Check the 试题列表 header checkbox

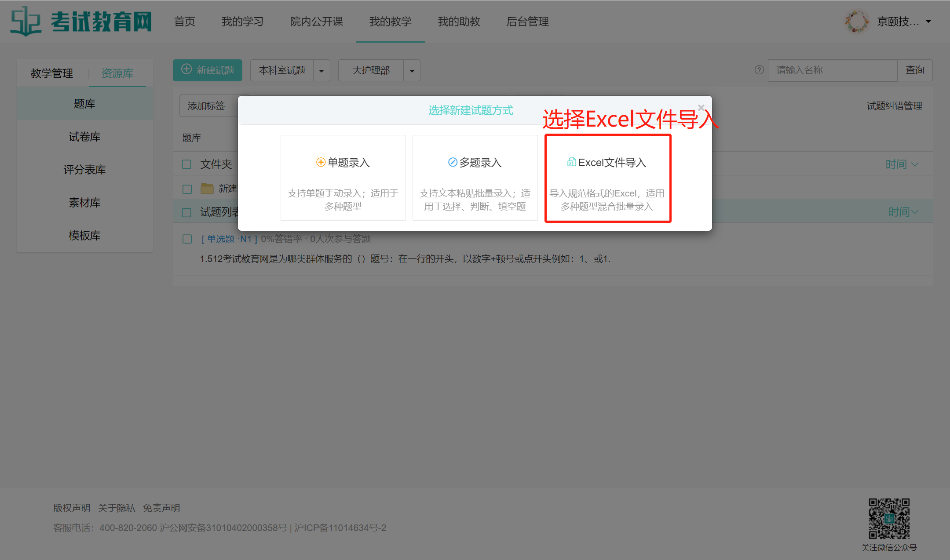click(187, 212)
